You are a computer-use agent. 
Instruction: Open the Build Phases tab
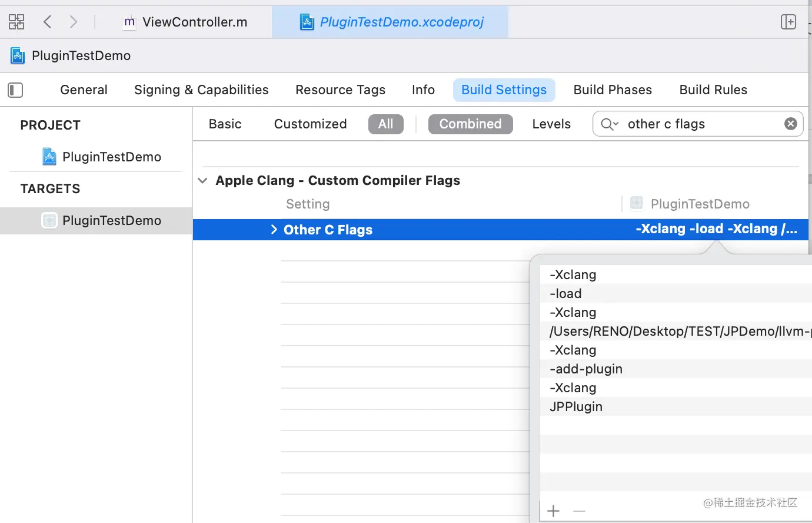pyautogui.click(x=613, y=90)
